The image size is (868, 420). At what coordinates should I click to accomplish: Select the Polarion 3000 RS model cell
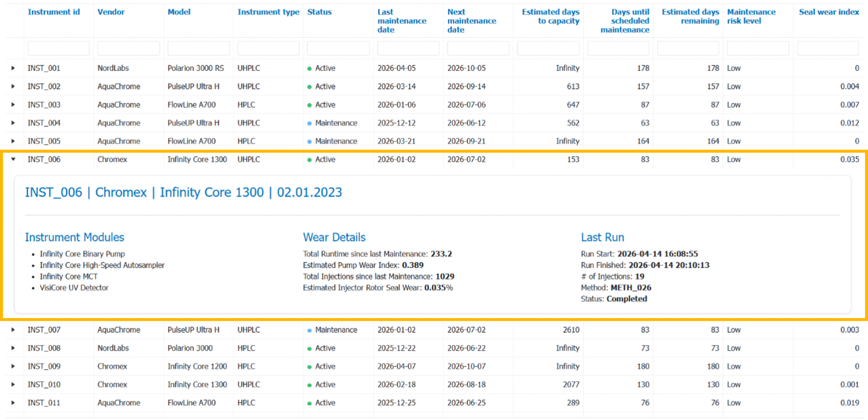coord(195,68)
